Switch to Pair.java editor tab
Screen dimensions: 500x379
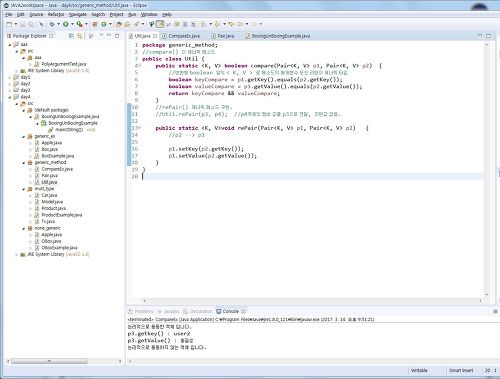pos(223,36)
